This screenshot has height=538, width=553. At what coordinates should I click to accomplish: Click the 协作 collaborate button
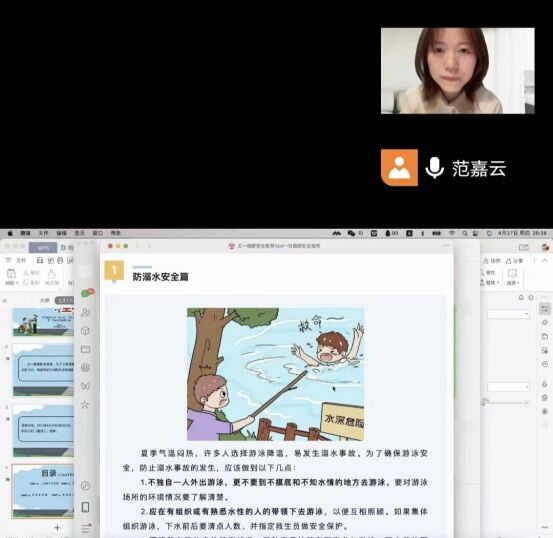click(492, 261)
